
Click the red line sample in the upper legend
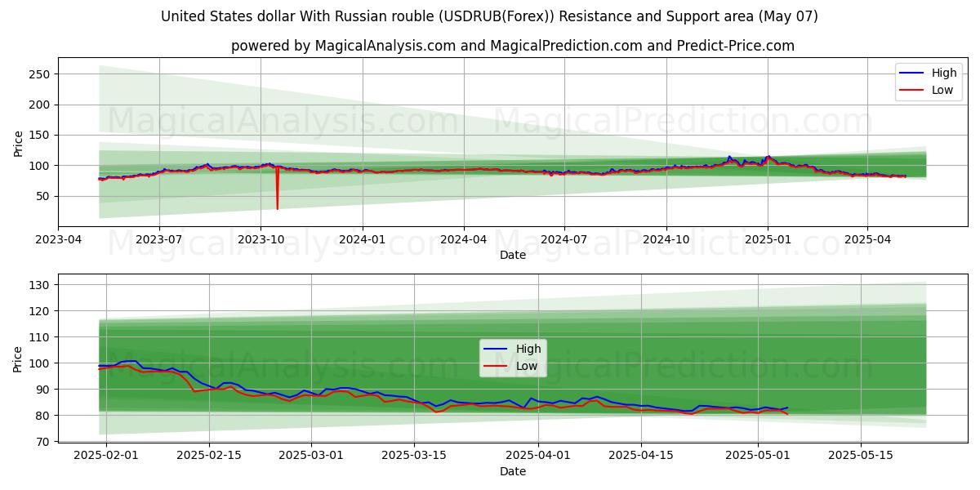[911, 91]
